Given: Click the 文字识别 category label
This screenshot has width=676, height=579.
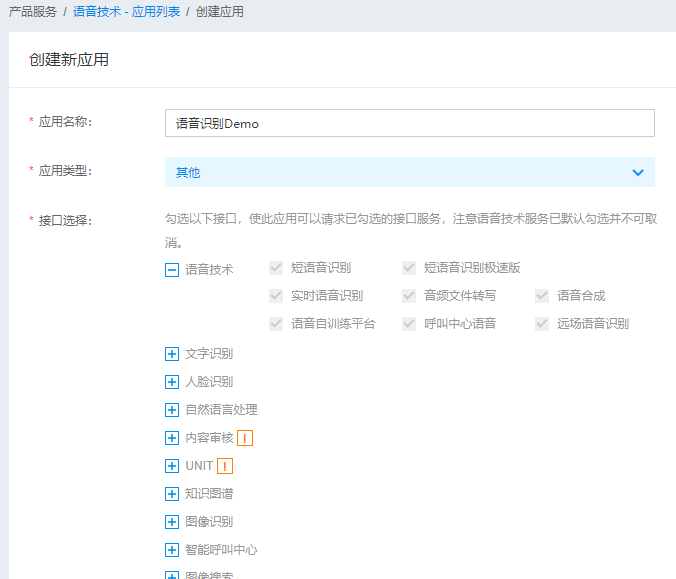Looking at the screenshot, I should [x=209, y=354].
